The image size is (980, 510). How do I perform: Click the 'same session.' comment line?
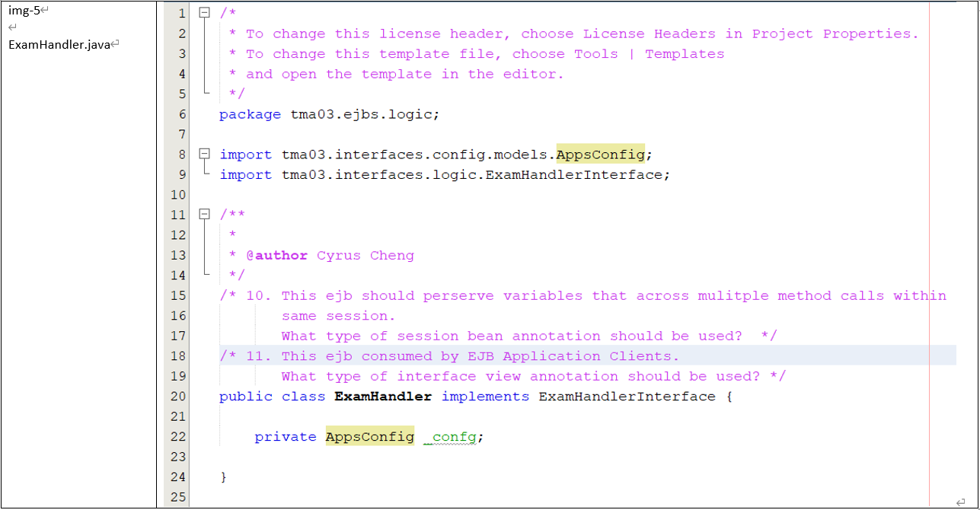pyautogui.click(x=338, y=316)
